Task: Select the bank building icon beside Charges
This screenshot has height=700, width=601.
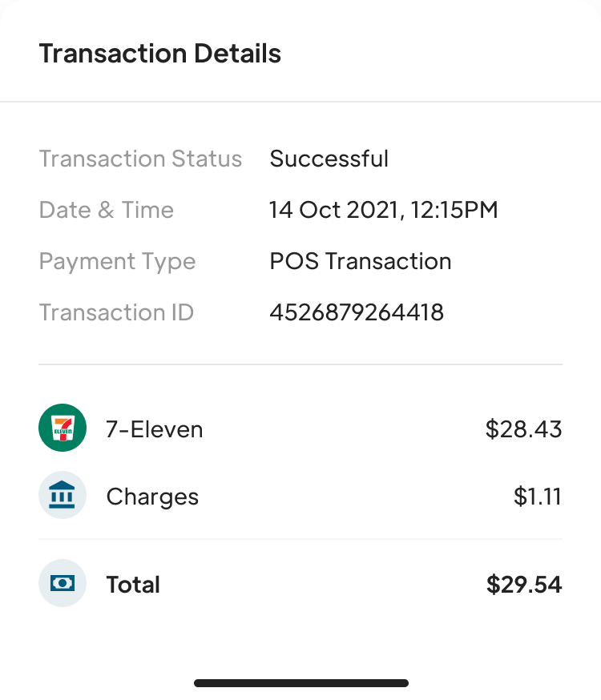Action: point(62,495)
